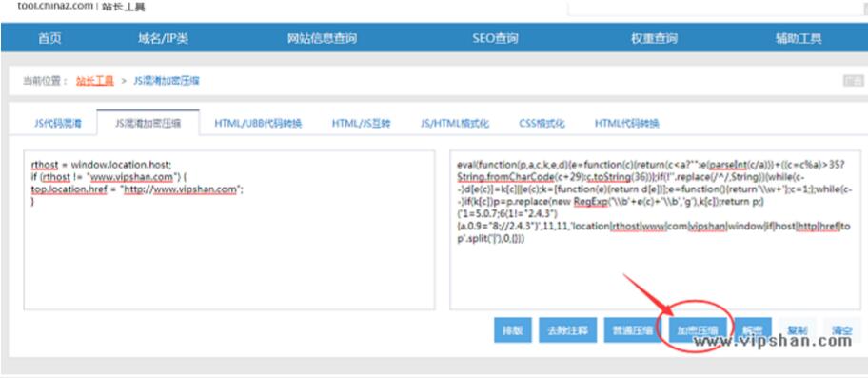
Task: Click the 加密压缩 button
Action: pos(697,330)
